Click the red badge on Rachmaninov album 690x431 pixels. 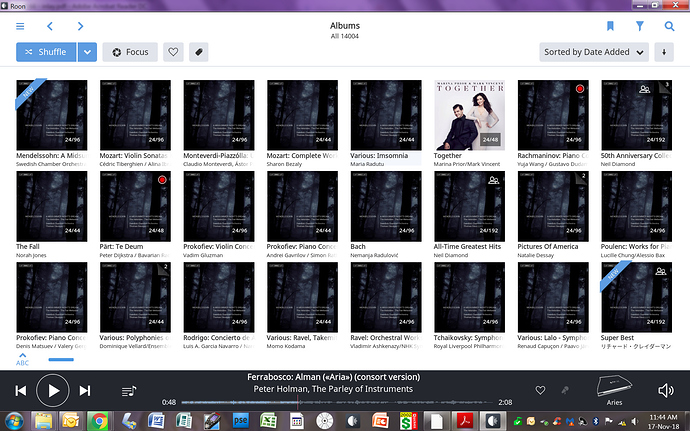[x=580, y=88]
